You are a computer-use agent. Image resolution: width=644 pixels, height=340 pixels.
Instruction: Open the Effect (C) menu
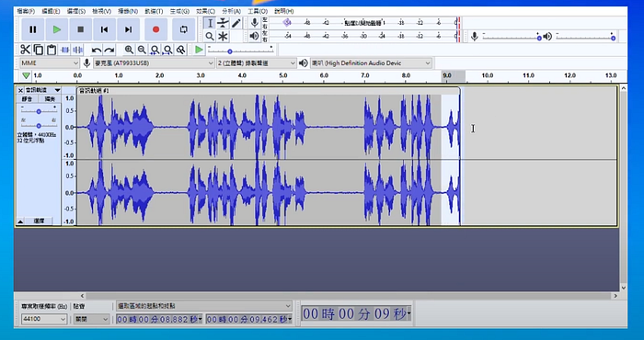[205, 11]
